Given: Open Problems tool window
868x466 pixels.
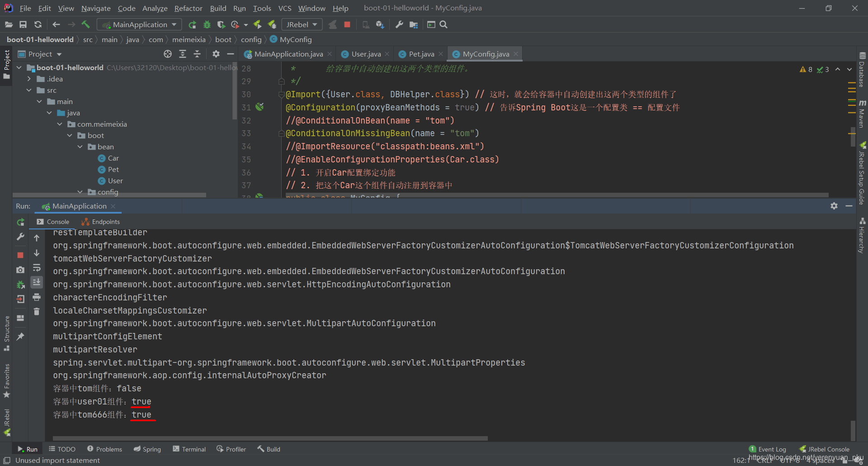Looking at the screenshot, I should point(104,449).
